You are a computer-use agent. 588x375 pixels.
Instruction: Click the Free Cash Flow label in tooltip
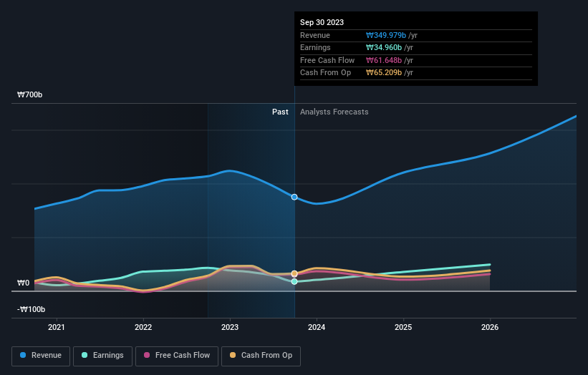click(327, 60)
